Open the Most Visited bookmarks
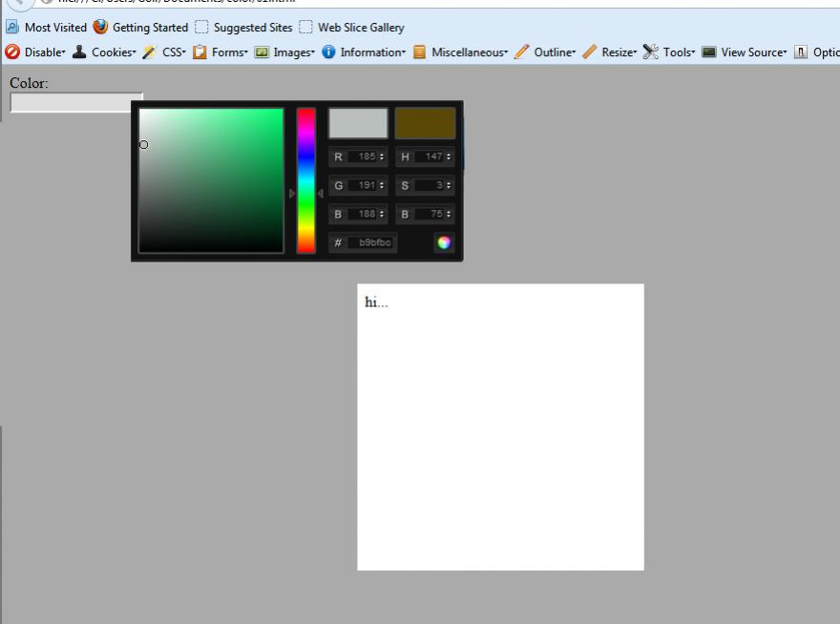The width and height of the screenshot is (840, 624). click(46, 28)
